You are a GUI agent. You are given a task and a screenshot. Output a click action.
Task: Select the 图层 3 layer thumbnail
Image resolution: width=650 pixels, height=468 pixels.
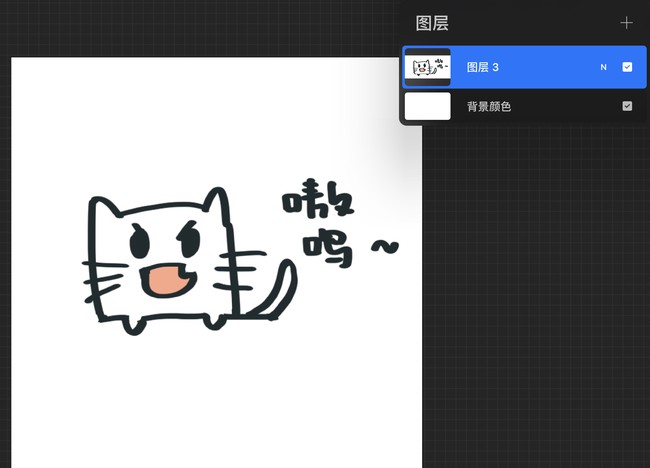point(427,67)
